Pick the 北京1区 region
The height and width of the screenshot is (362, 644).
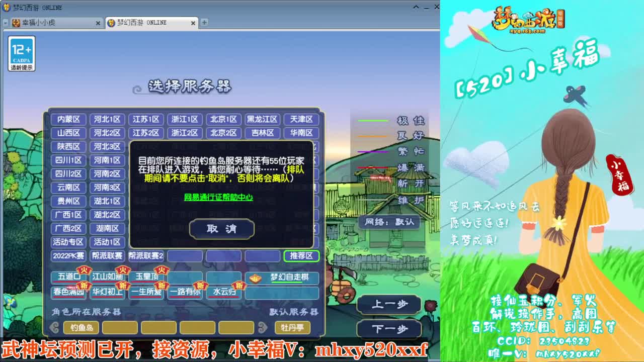click(223, 119)
